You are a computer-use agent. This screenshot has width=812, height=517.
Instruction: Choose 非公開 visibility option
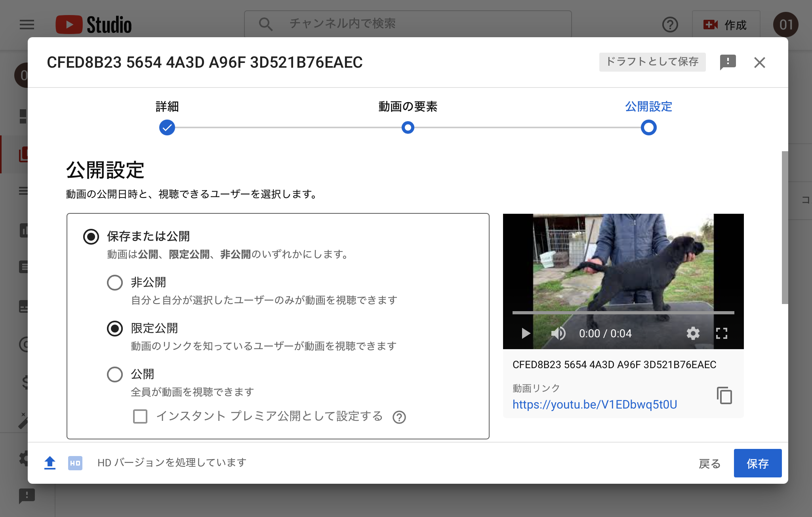pyautogui.click(x=115, y=283)
